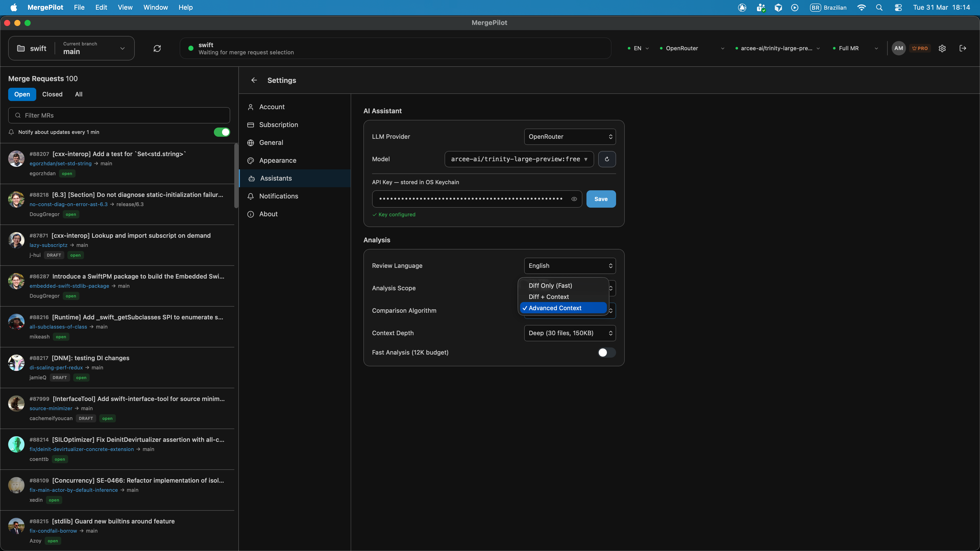Reveal the API Key with the eye icon
Image resolution: width=980 pixels, height=551 pixels.
click(x=574, y=199)
